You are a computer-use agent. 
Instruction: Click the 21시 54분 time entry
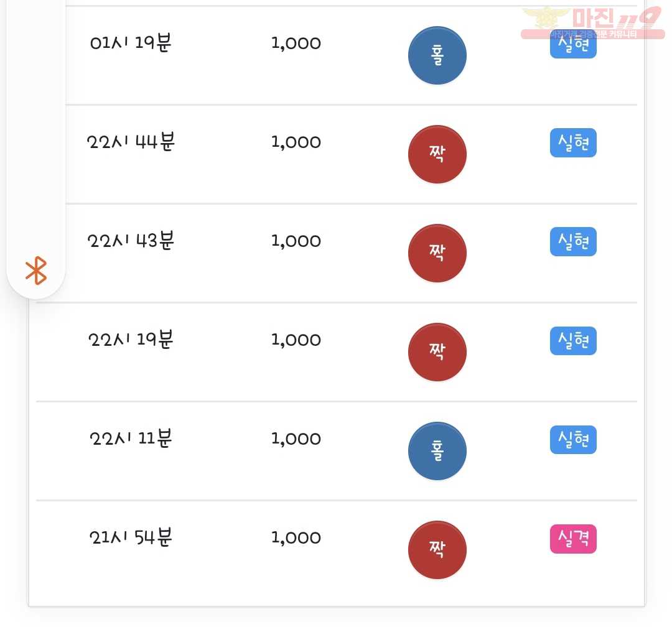coord(131,537)
